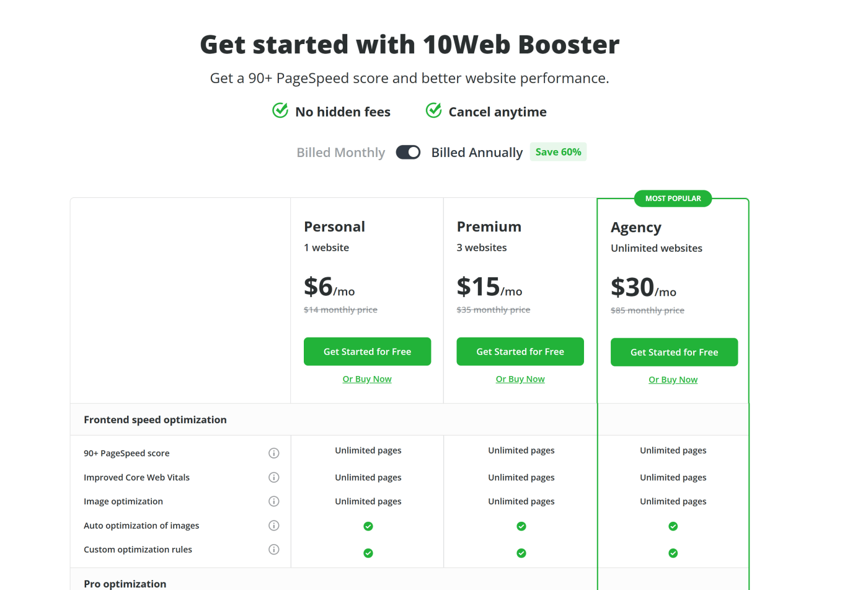Click Get Started for Free under the Premium plan
This screenshot has height=590, width=868.
coord(520,351)
